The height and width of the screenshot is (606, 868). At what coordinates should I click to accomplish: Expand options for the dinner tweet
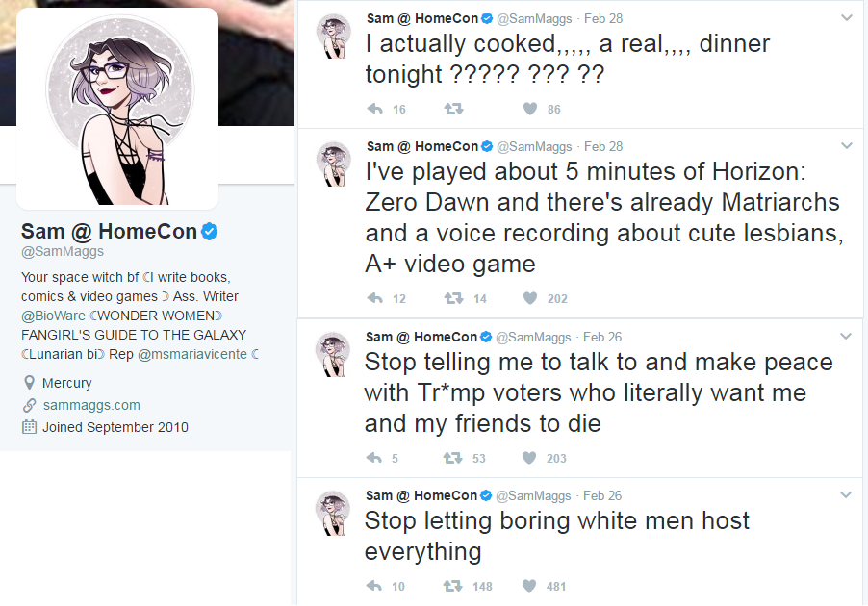coord(847,17)
